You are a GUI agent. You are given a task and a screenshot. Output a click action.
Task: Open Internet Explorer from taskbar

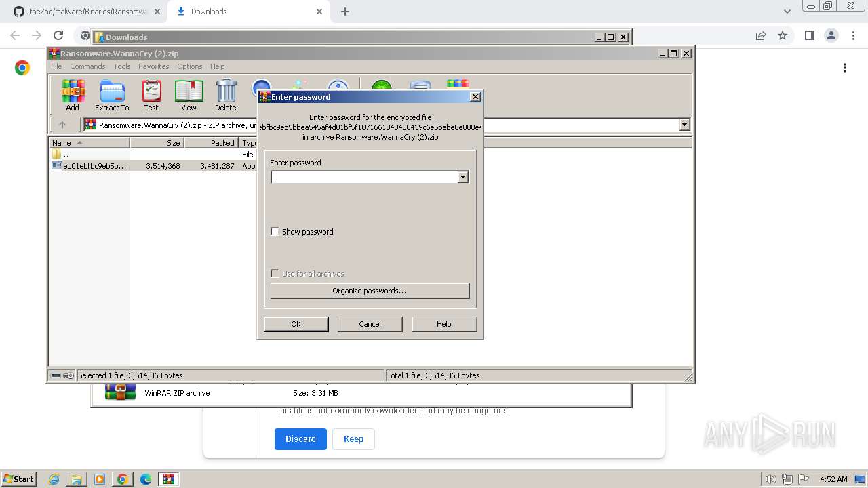coord(54,479)
